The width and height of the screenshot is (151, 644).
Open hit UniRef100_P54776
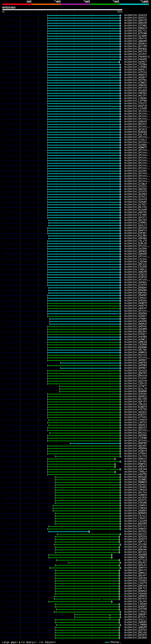[135, 38]
